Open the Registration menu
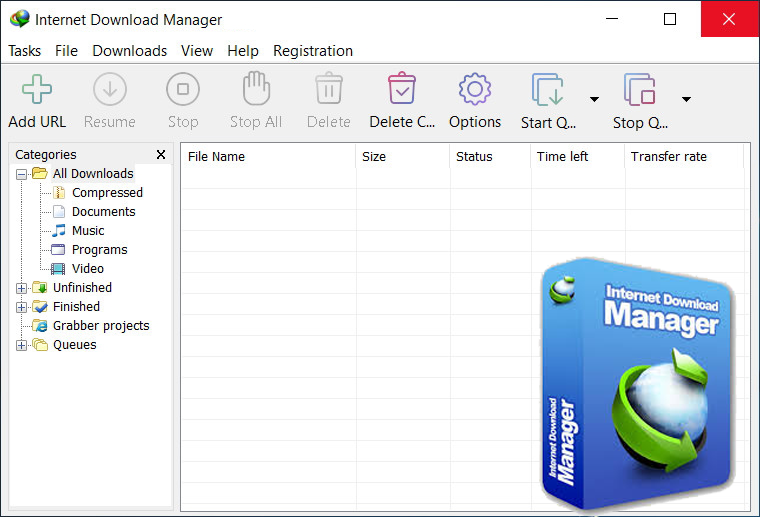Viewport: 760px width, 517px height. coord(313,51)
